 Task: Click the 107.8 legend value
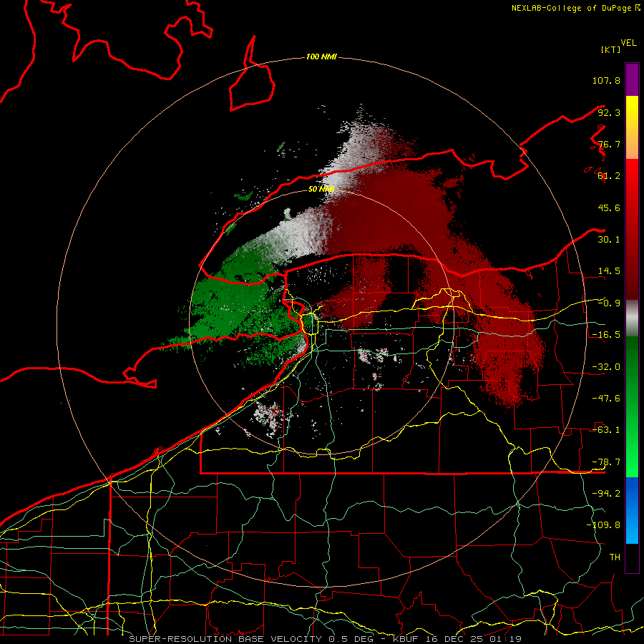[x=606, y=80]
